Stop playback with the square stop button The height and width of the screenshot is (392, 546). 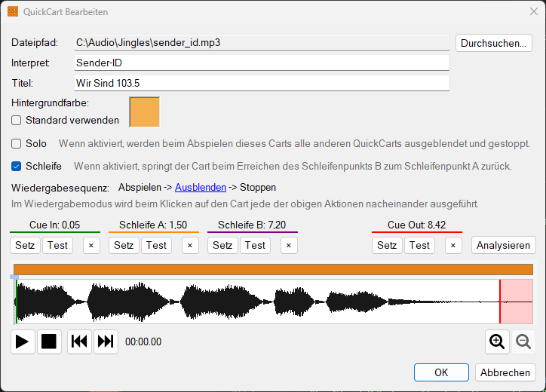pyautogui.click(x=49, y=341)
